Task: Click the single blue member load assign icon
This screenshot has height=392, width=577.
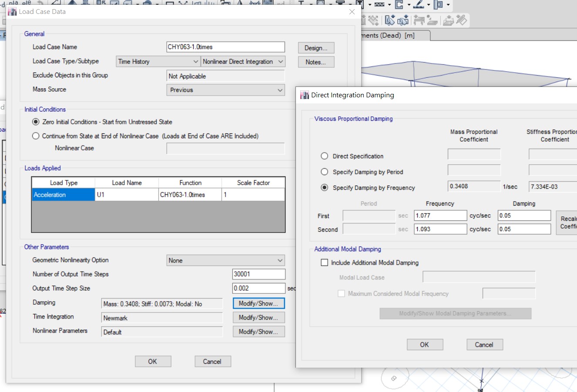Action: 390,20
